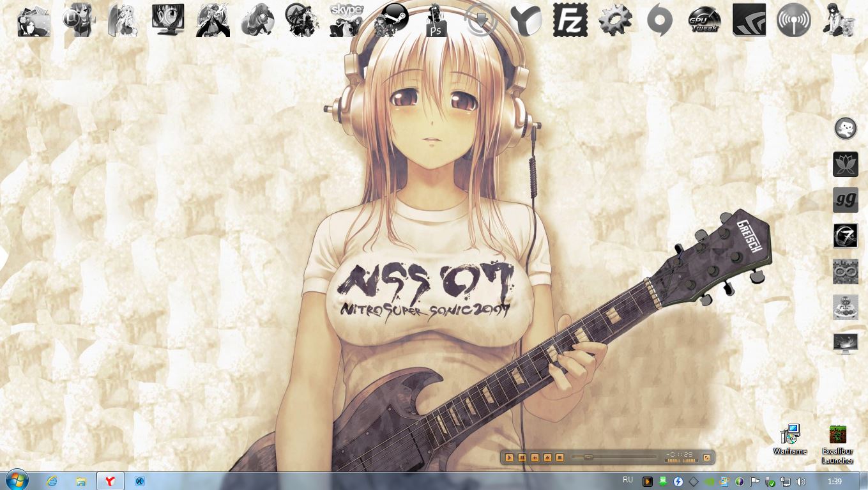
Task: Open the green download tray icon
Action: tap(663, 482)
